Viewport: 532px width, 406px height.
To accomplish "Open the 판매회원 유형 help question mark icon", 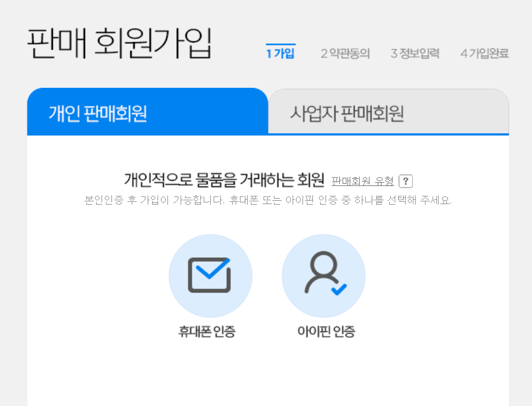I will pyautogui.click(x=405, y=181).
